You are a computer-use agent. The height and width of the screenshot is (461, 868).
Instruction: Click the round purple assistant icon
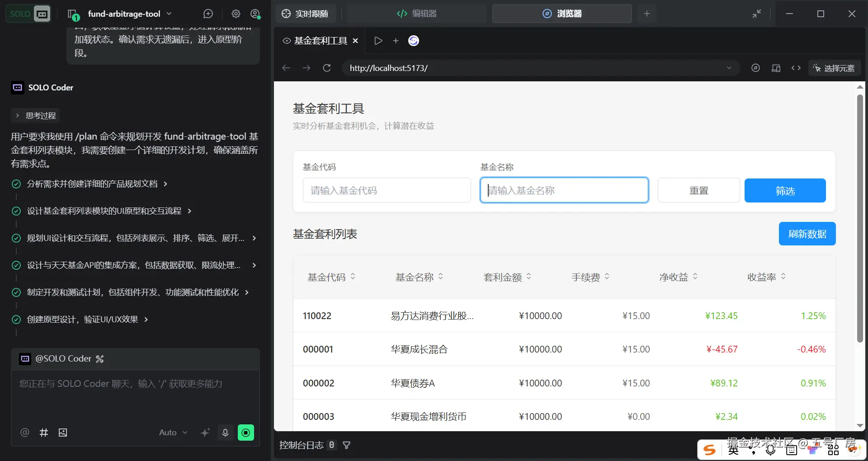(x=414, y=41)
